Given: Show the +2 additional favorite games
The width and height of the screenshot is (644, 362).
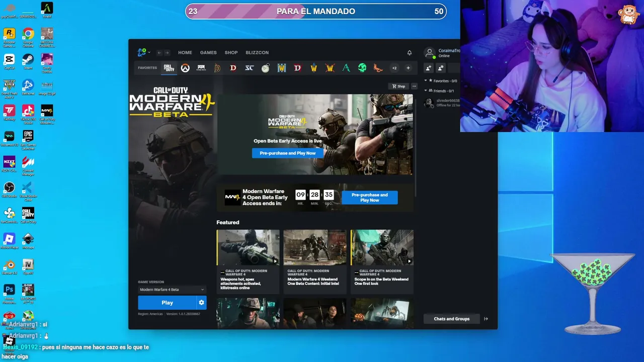Looking at the screenshot, I should (394, 68).
